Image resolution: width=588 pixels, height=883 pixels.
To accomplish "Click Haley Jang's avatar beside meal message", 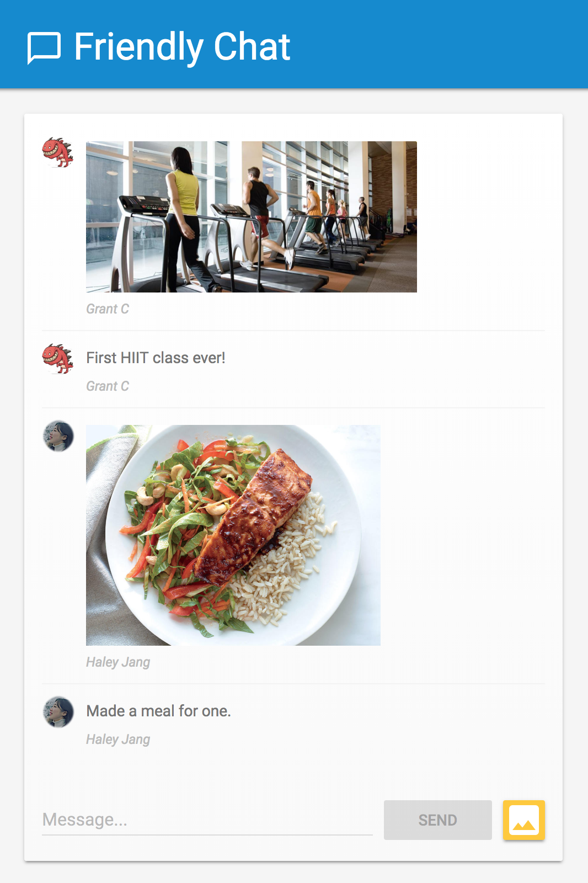I will (x=58, y=712).
